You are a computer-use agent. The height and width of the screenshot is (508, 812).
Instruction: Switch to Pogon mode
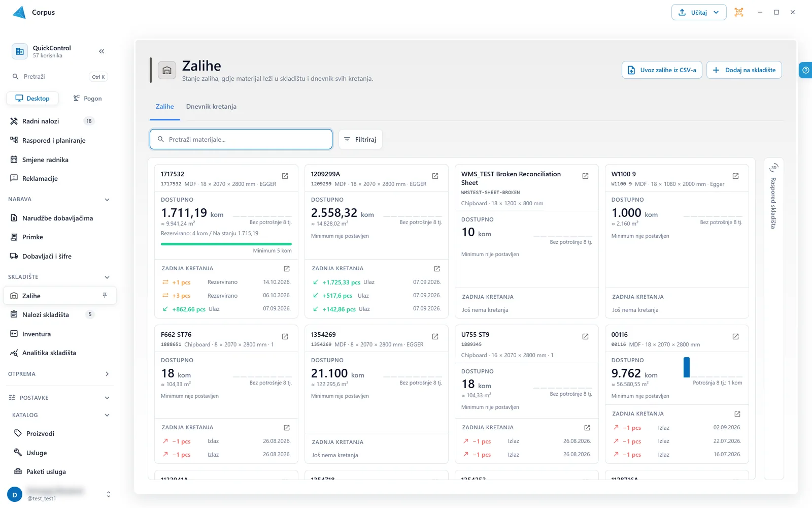(x=87, y=99)
